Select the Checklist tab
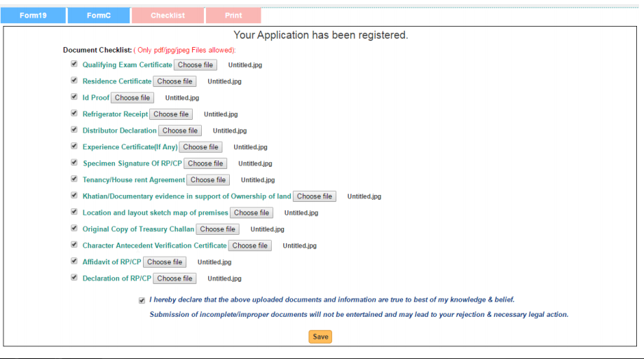The image size is (644, 359). click(x=167, y=15)
